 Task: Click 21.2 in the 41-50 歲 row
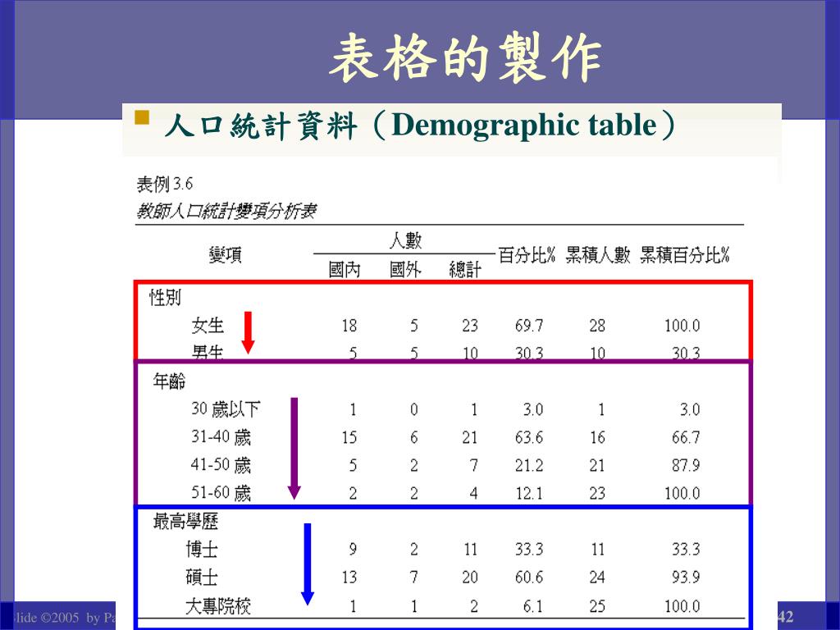(529, 466)
